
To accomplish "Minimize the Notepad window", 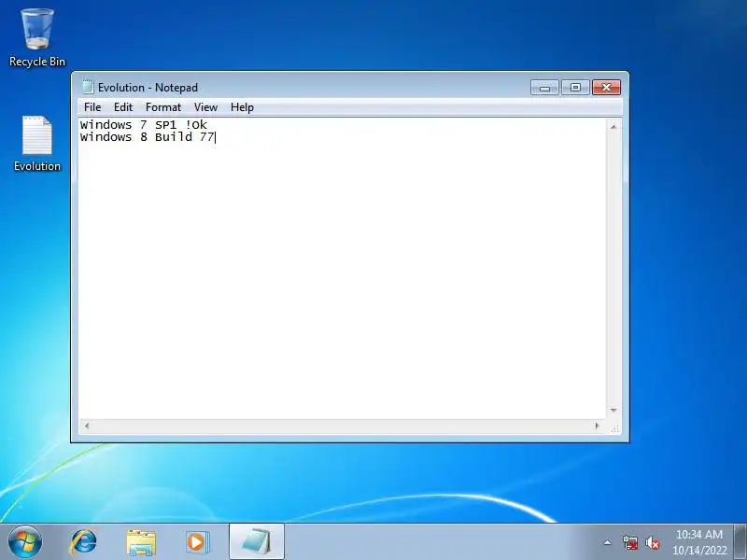I will tap(544, 88).
